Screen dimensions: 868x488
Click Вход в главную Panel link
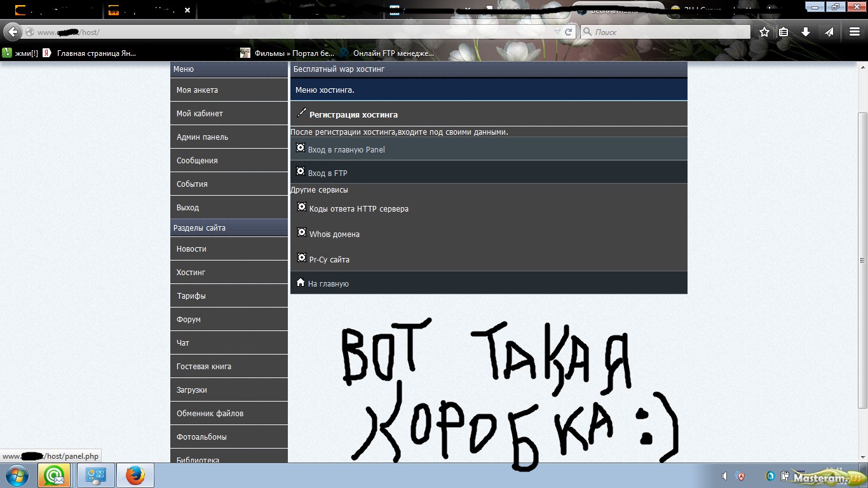pyautogui.click(x=346, y=150)
